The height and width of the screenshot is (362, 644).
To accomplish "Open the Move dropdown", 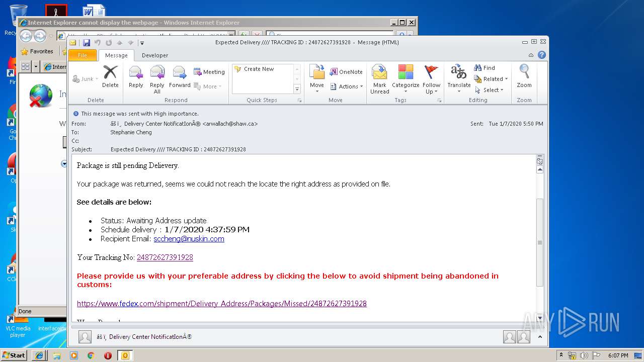I will coord(317,79).
